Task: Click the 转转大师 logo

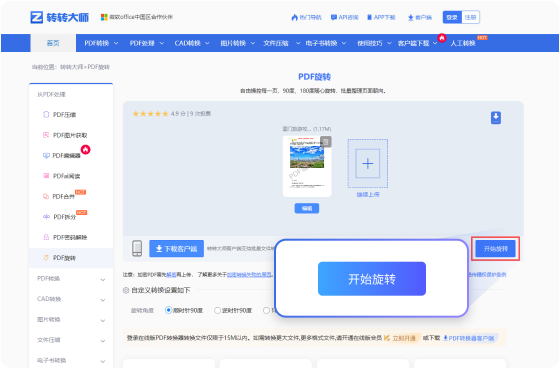Action: pos(60,17)
